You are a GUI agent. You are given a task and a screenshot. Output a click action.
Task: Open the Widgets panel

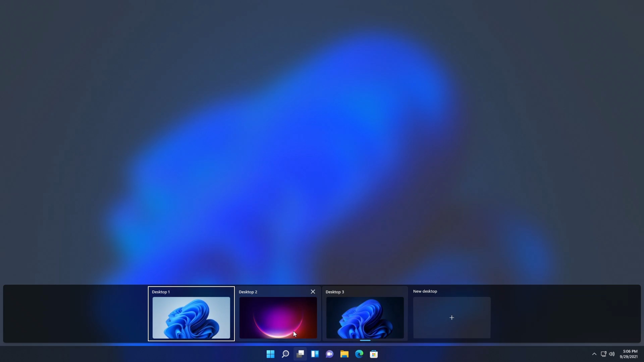pyautogui.click(x=315, y=354)
